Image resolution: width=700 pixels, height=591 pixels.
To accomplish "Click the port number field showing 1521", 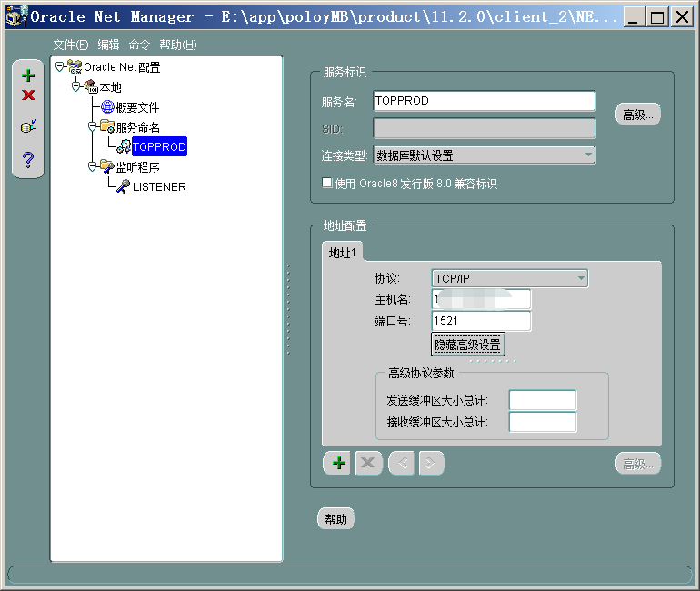I will tap(481, 321).
